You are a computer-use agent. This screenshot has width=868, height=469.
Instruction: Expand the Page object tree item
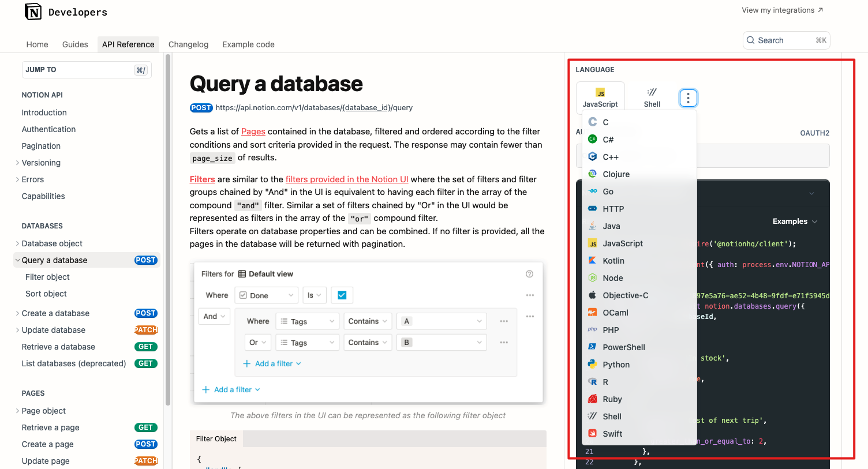point(17,411)
